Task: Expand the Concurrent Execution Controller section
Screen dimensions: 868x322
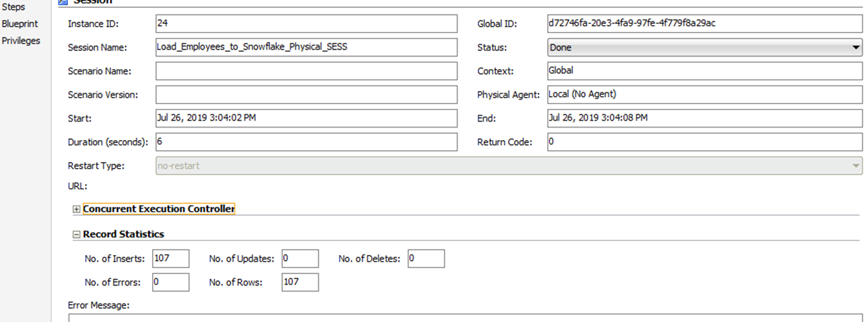Action: pyautogui.click(x=76, y=209)
